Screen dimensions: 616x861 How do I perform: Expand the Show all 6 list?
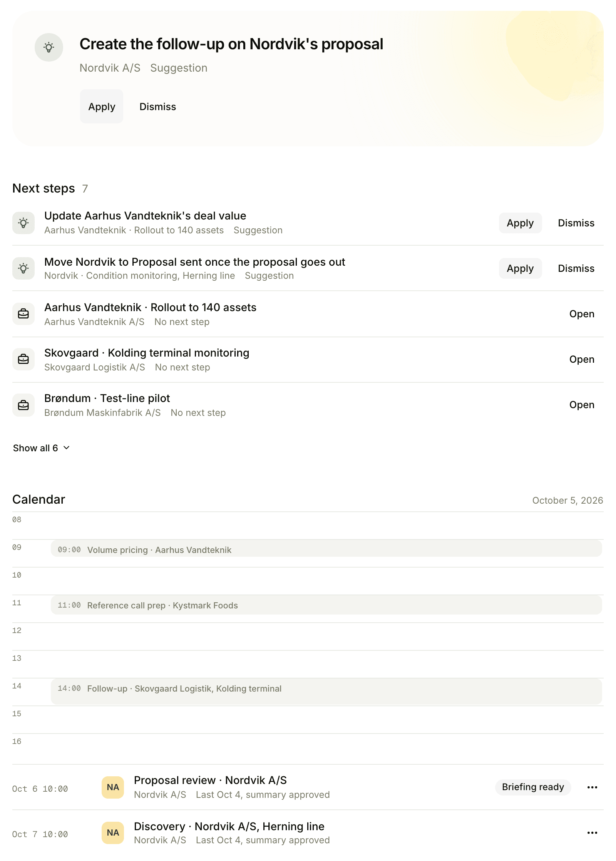click(x=41, y=448)
